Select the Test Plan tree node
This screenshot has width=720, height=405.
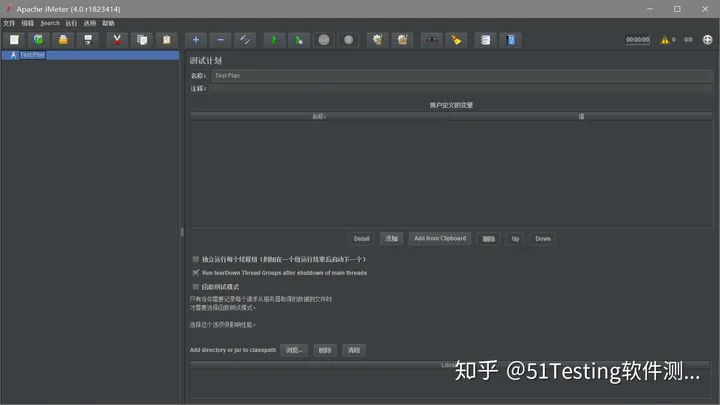click(x=32, y=55)
